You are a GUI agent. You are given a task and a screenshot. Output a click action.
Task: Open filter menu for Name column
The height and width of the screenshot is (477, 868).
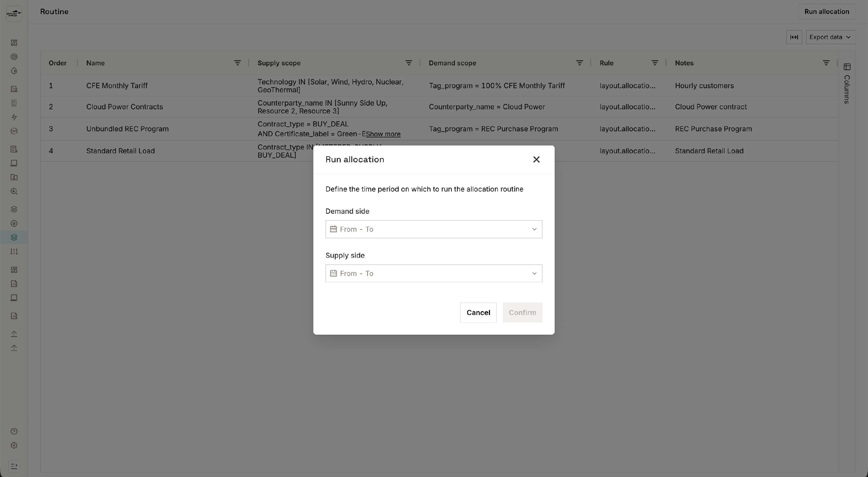tap(237, 63)
